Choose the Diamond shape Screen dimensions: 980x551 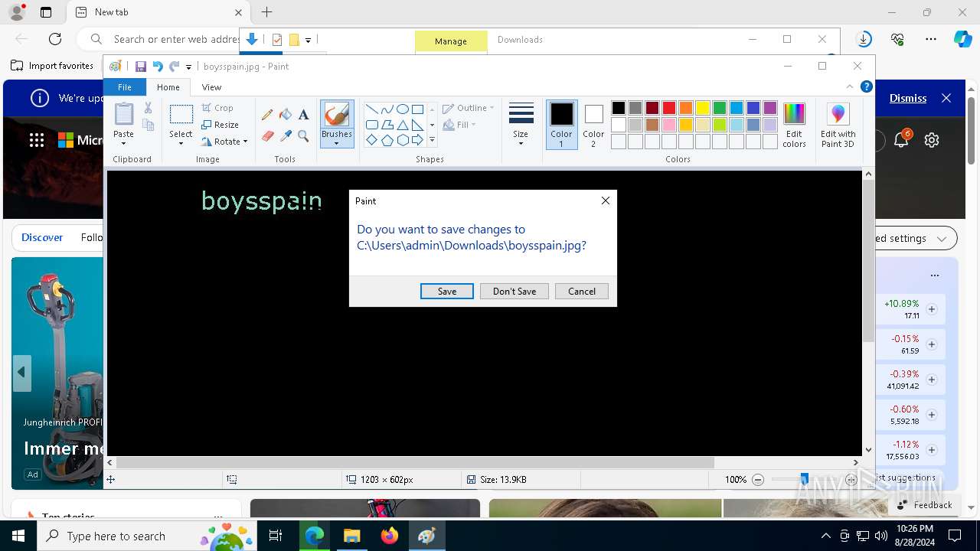tap(371, 140)
